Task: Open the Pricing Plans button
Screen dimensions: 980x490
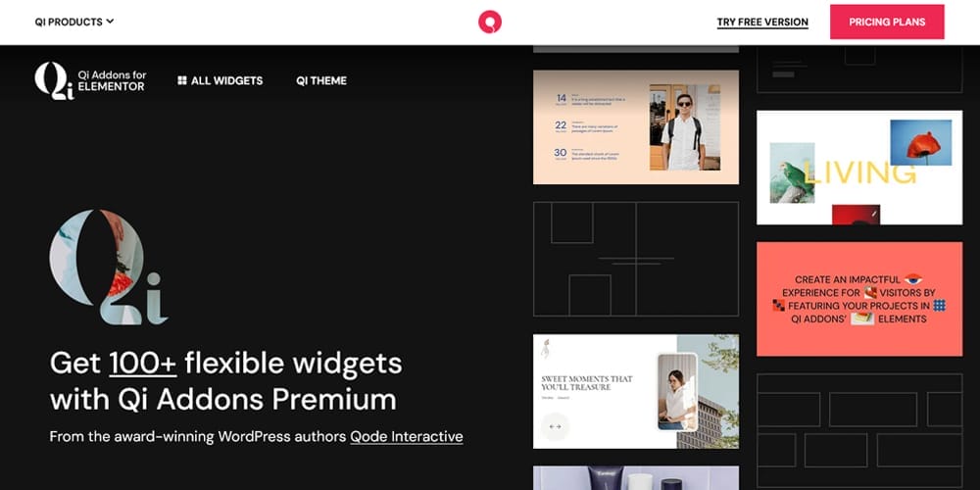Action: [x=887, y=22]
